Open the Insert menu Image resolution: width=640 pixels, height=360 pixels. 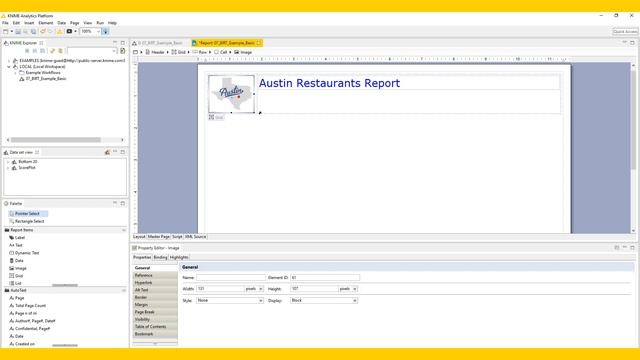pyautogui.click(x=29, y=23)
